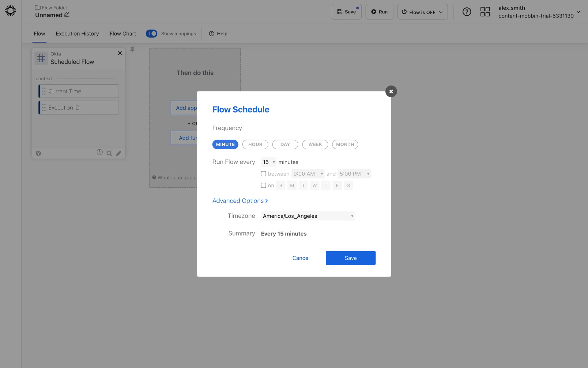Open the apps grid icon
This screenshot has height=368, width=588.
click(x=485, y=12)
